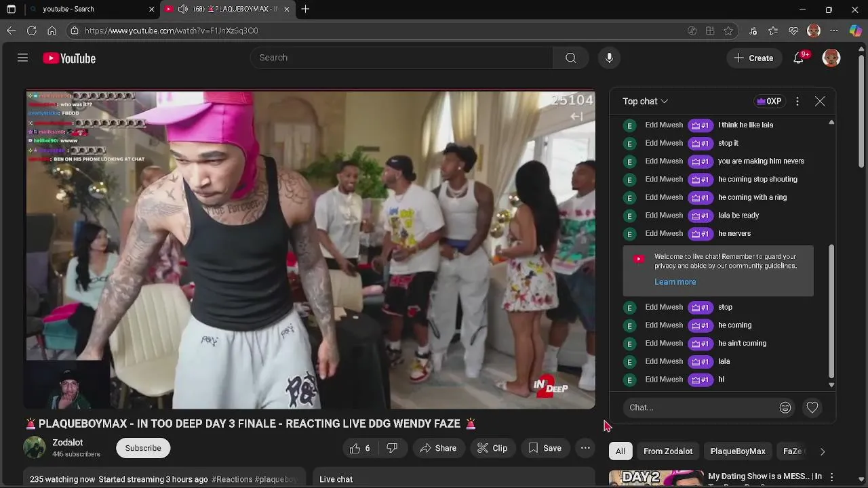Like the video with thumbs up
The width and height of the screenshot is (868, 488).
tap(360, 448)
